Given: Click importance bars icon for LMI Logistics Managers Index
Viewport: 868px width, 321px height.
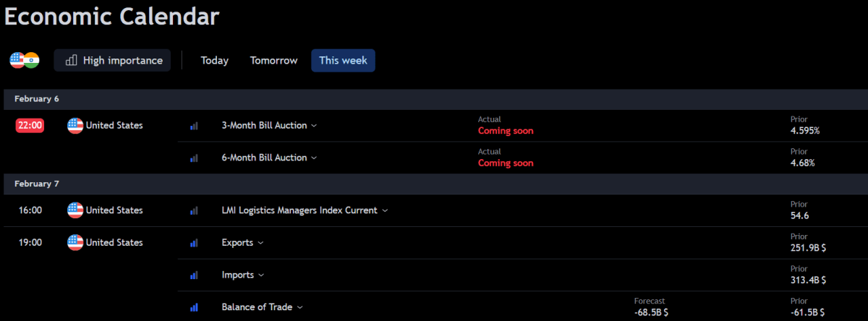Looking at the screenshot, I should tap(194, 211).
